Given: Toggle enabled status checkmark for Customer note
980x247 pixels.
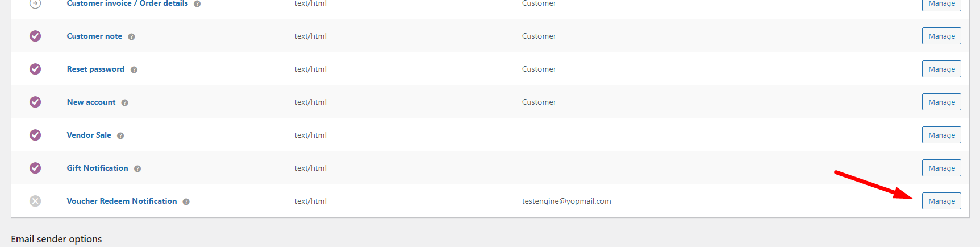Looking at the screenshot, I should (x=35, y=36).
